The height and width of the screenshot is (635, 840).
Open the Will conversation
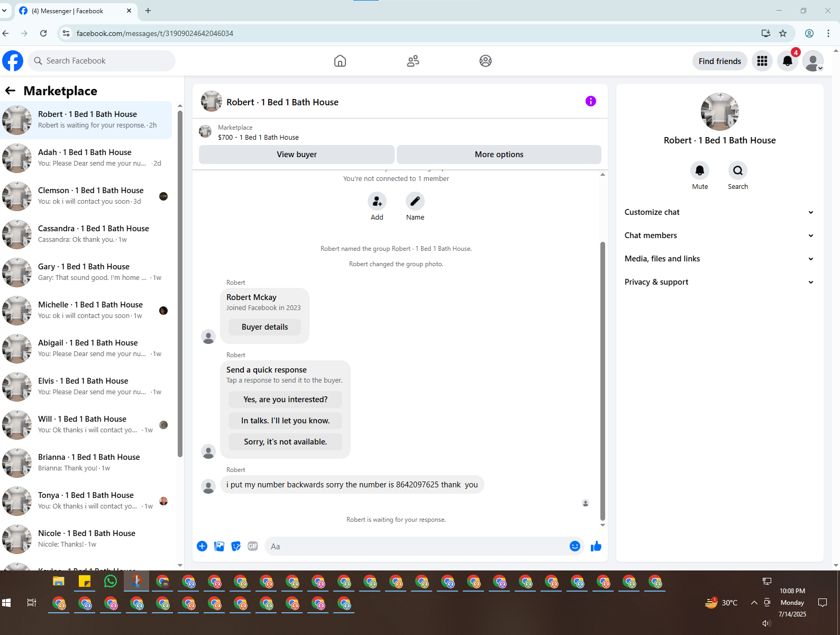coord(86,425)
